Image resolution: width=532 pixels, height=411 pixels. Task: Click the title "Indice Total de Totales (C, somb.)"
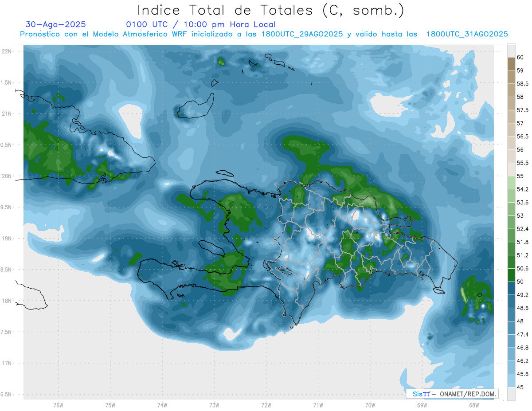click(x=271, y=10)
